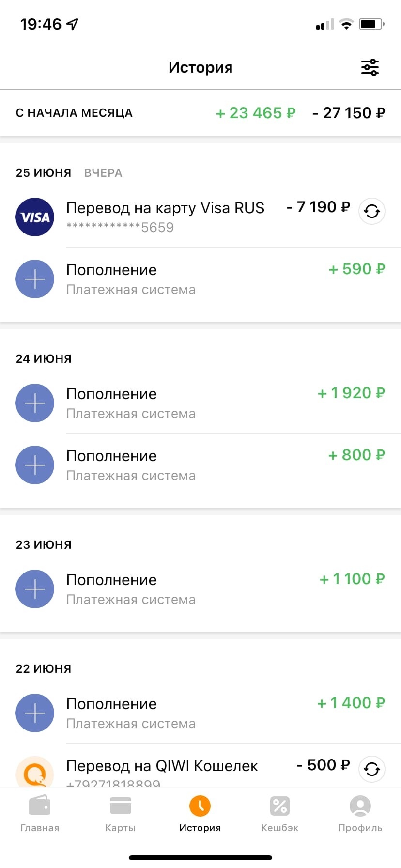Open the history filter settings icon

(370, 67)
